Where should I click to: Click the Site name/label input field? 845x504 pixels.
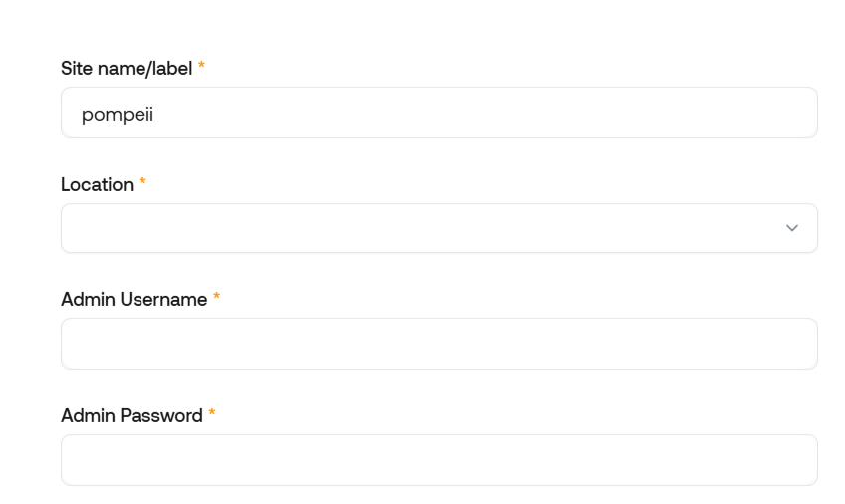point(438,113)
